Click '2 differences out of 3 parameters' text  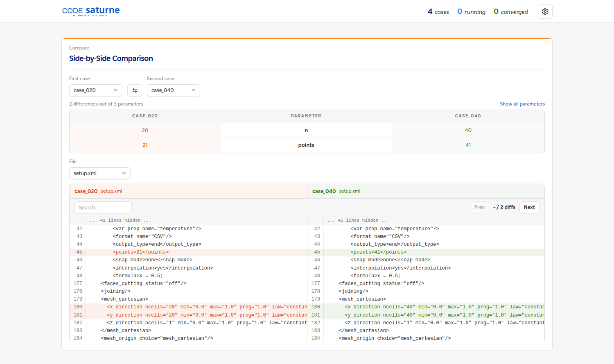pyautogui.click(x=106, y=104)
